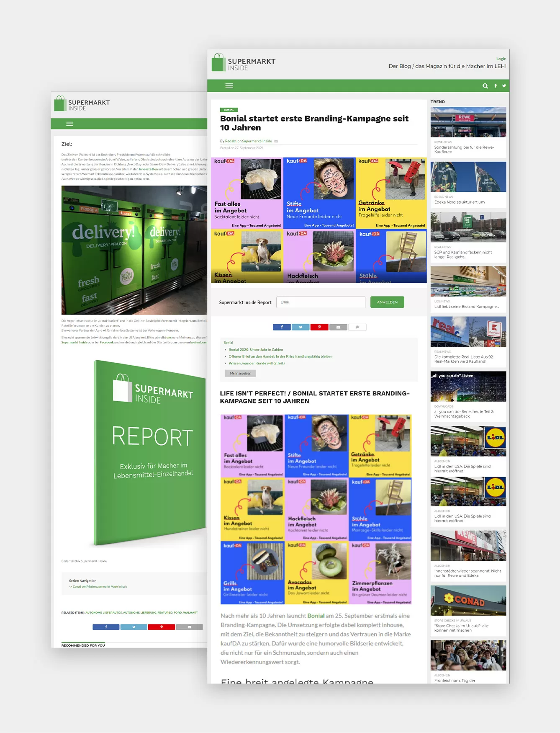Open 'Lidl liebt seine Bioland Kampagne'
This screenshot has width=560, height=733.
[467, 307]
